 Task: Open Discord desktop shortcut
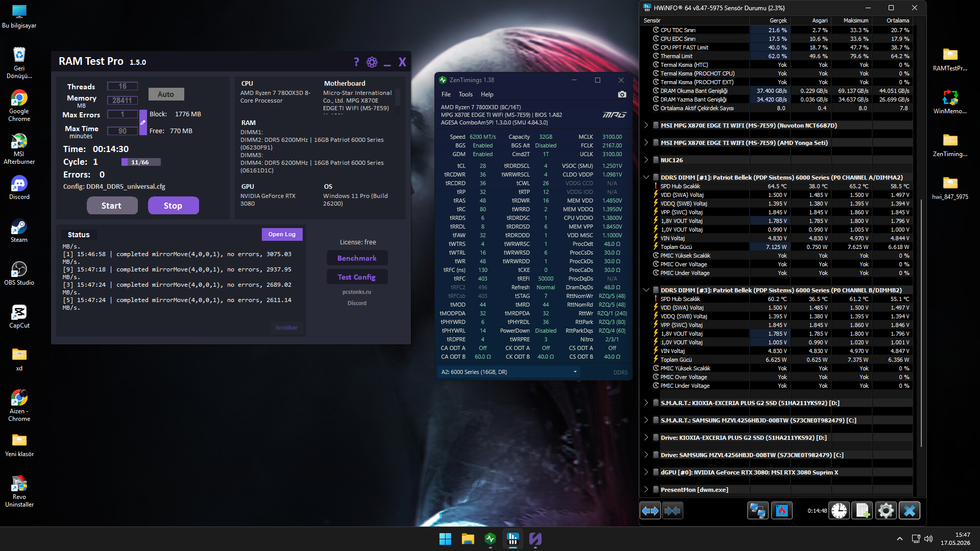click(19, 187)
